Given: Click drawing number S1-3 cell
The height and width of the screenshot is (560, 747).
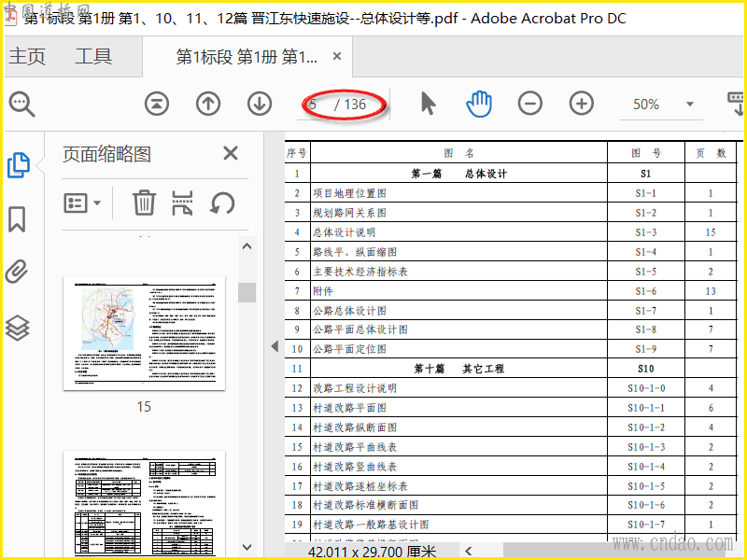Looking at the screenshot, I should tap(646, 231).
